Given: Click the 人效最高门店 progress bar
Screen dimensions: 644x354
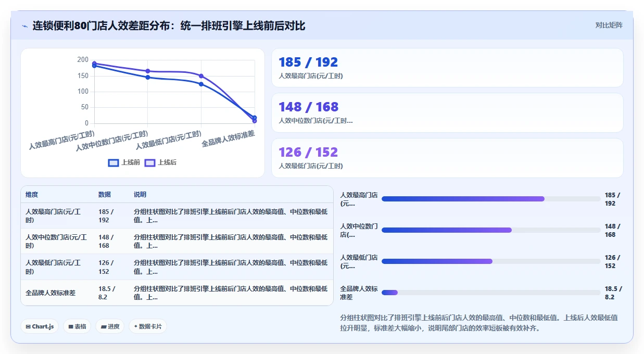Looking at the screenshot, I should point(491,199).
